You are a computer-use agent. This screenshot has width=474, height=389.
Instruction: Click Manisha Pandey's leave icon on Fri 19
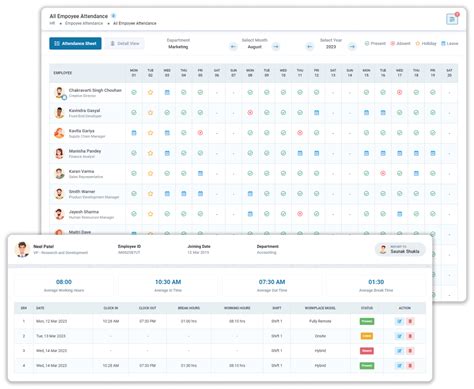click(433, 153)
